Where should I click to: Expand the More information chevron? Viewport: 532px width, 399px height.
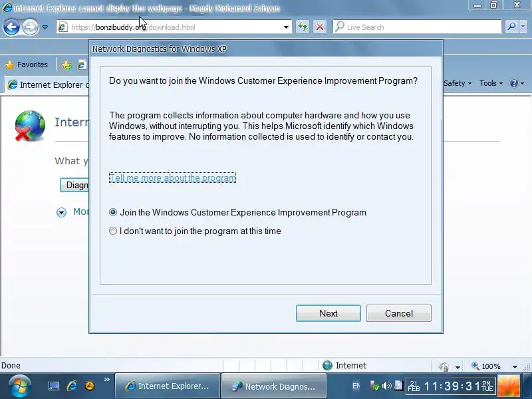click(x=61, y=212)
